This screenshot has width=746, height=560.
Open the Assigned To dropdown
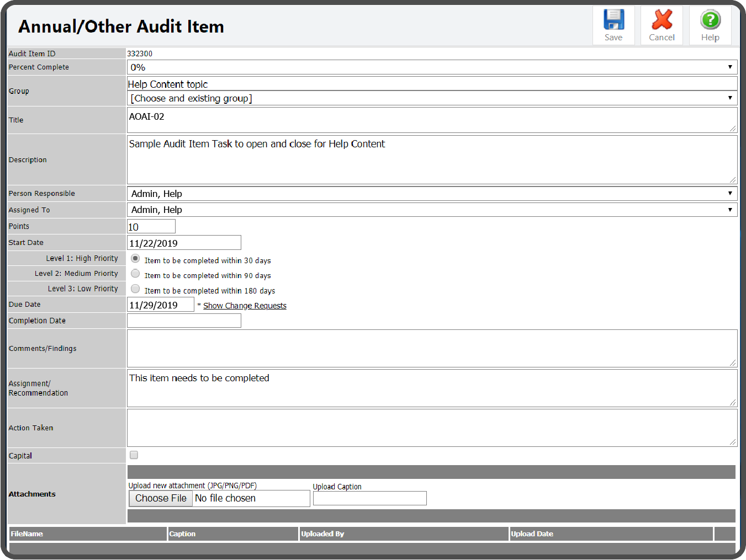pos(432,210)
